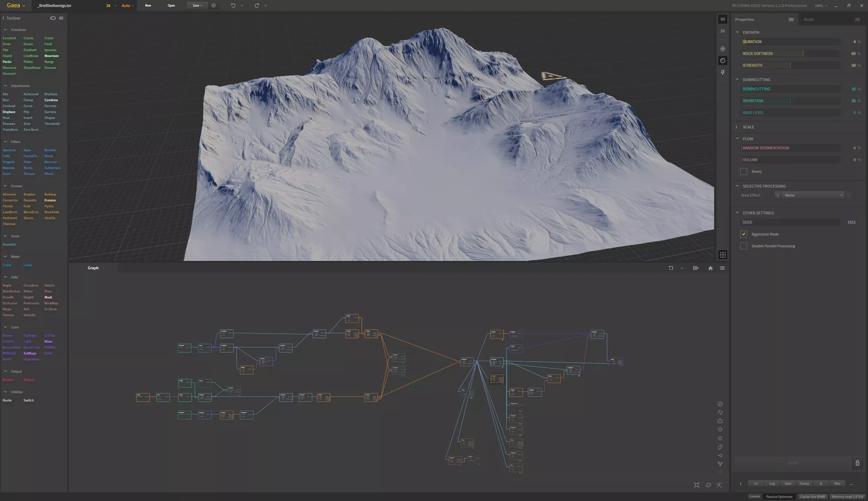Click the undo arrow icon
This screenshot has width=868, height=501.
[x=233, y=6]
